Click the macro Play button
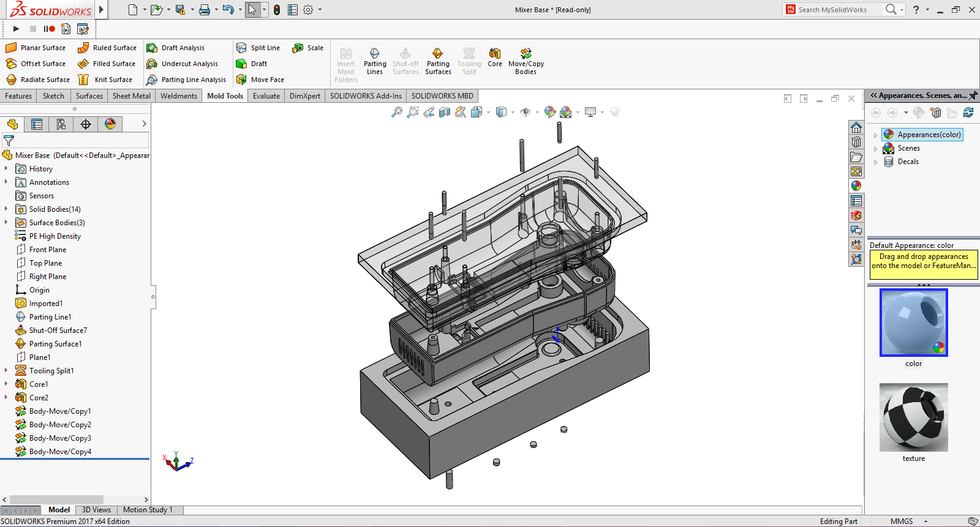Screen dimensions: 980x527 click(17, 29)
